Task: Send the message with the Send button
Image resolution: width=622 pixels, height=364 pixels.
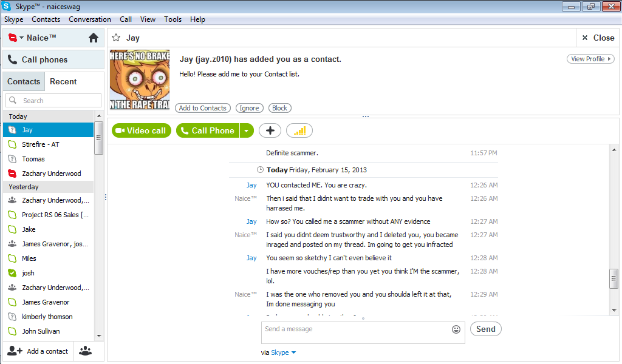Action: (485, 329)
